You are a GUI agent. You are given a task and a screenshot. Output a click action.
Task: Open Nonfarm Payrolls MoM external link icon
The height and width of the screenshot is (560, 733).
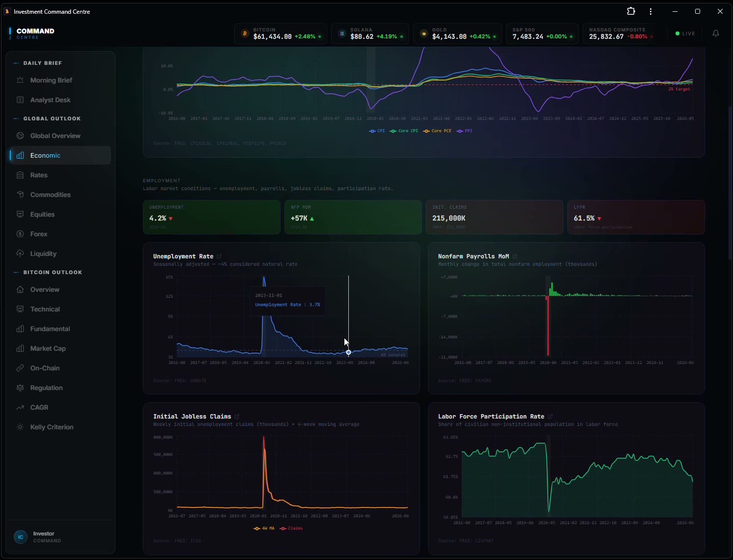pos(515,256)
